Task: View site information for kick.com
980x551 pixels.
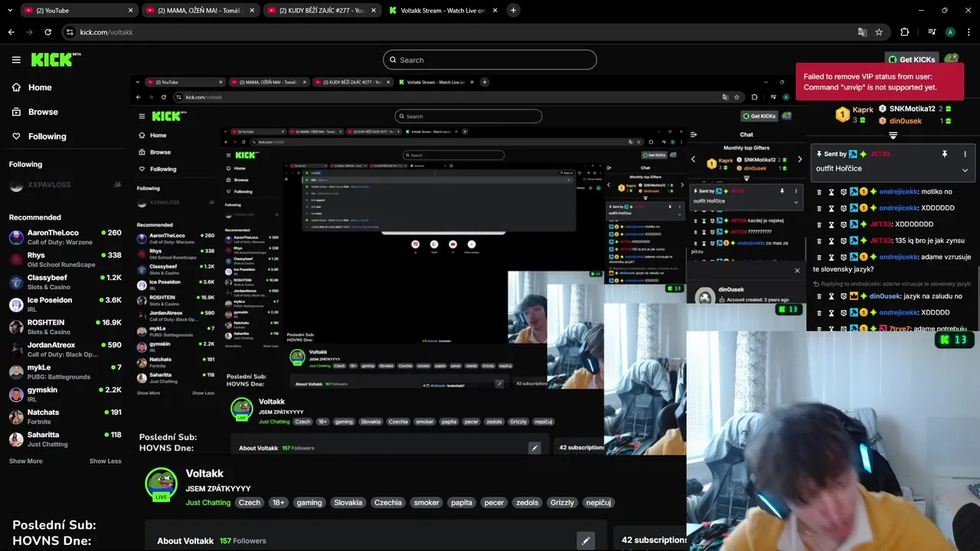Action: pyautogui.click(x=70, y=32)
